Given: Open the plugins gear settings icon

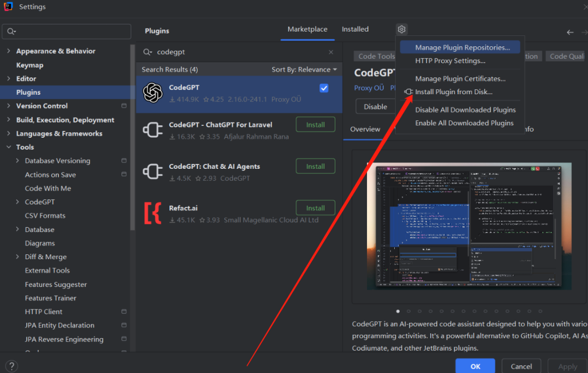Looking at the screenshot, I should [401, 29].
